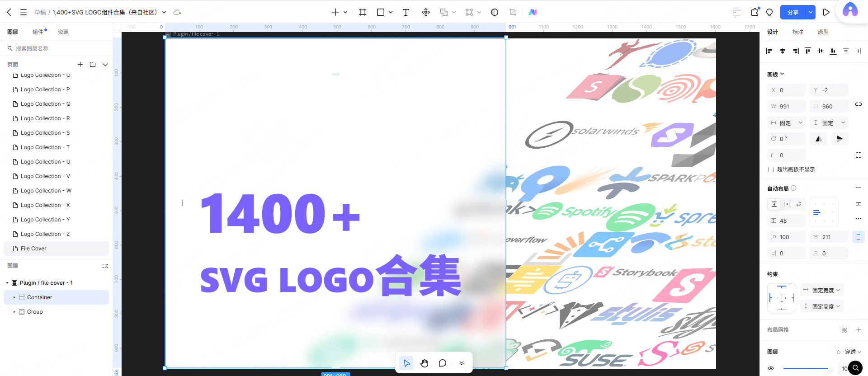Enable auto layout wrap option
The width and height of the screenshot is (868, 376).
(x=799, y=204)
